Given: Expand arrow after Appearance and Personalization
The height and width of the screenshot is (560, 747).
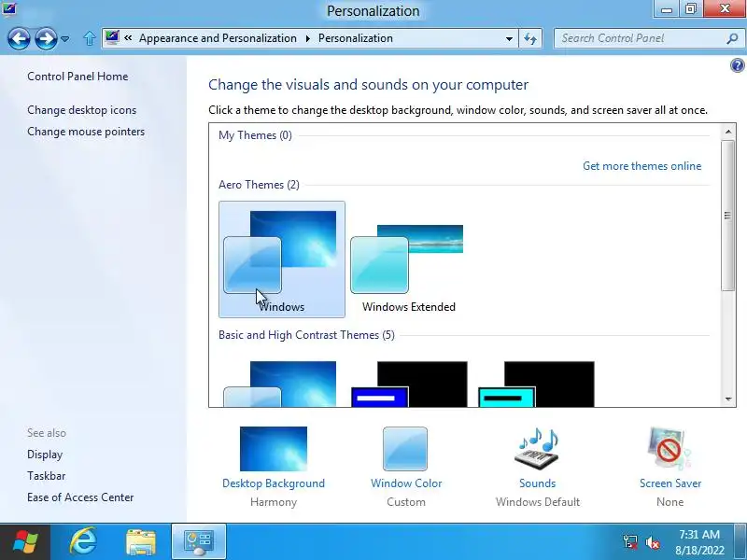Looking at the screenshot, I should click(x=308, y=38).
